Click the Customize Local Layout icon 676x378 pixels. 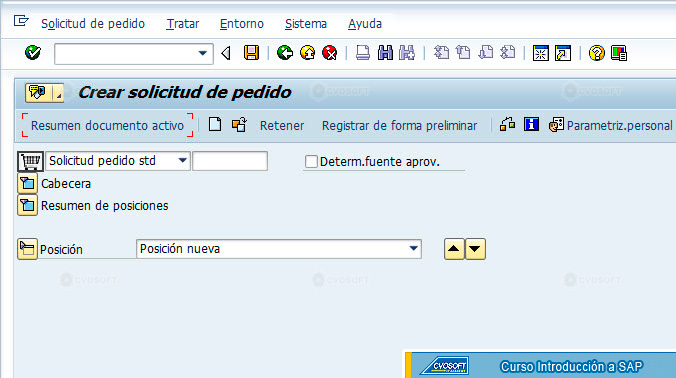pos(619,53)
